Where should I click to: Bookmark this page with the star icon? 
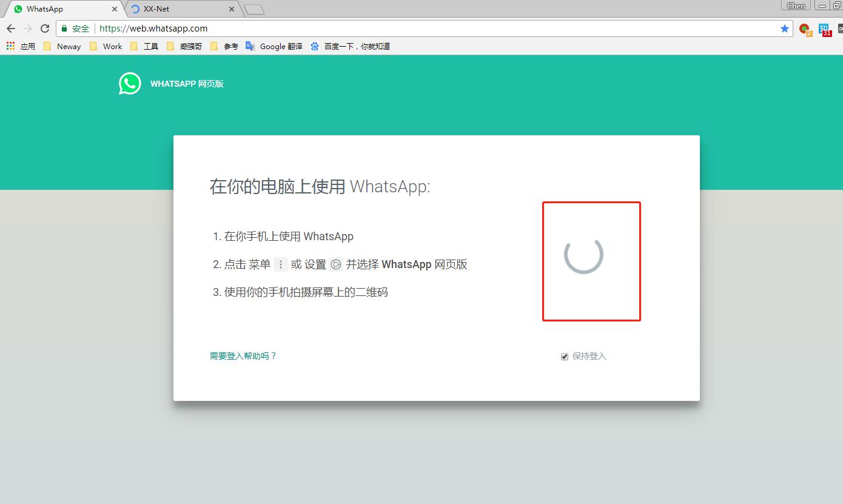point(785,28)
